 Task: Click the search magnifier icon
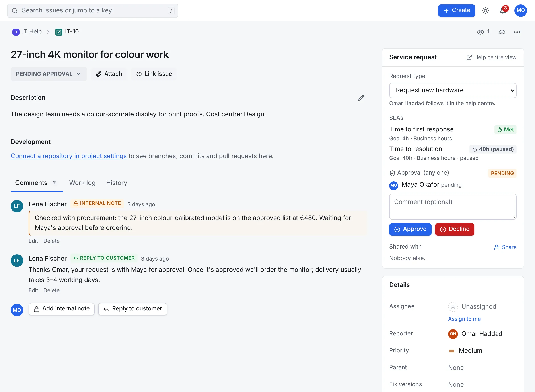click(15, 11)
